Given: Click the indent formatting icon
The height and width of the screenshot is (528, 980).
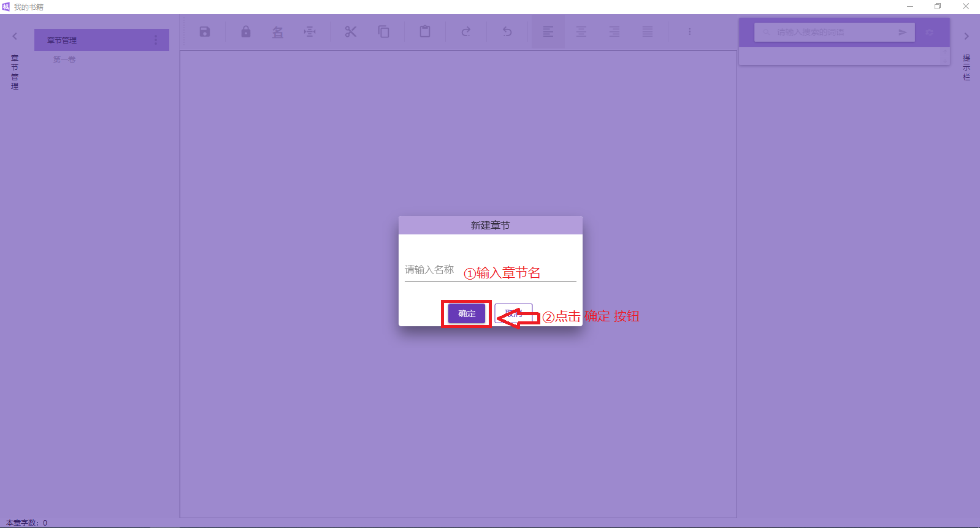Looking at the screenshot, I should point(310,32).
